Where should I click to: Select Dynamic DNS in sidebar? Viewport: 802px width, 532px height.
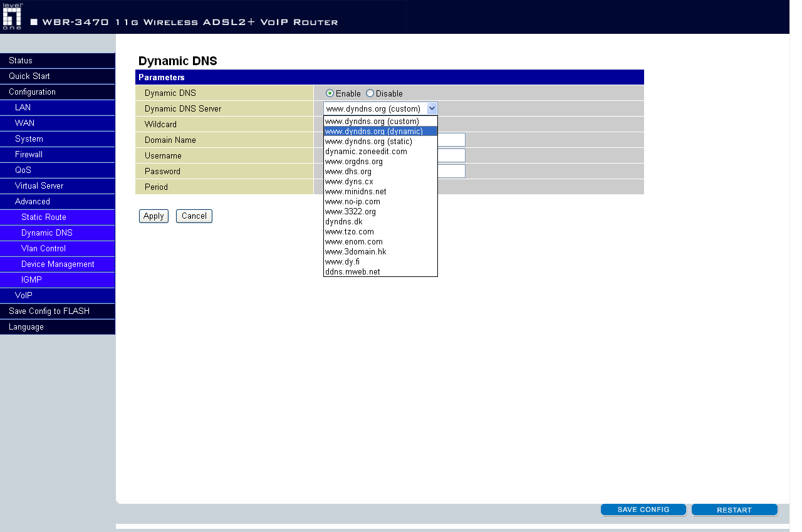tap(58, 232)
